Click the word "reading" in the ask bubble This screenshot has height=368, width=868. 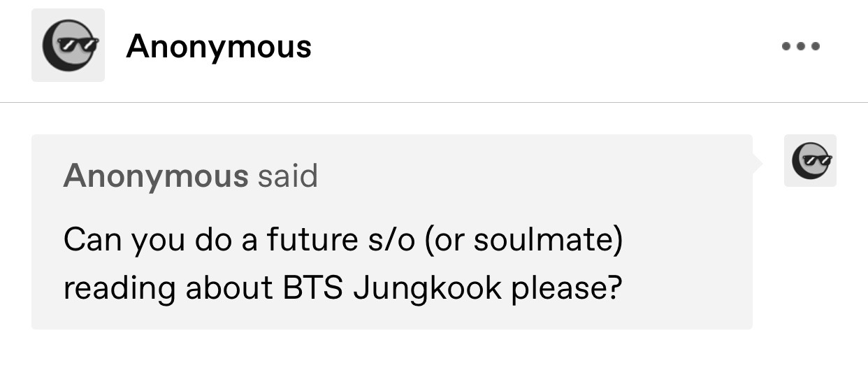click(120, 288)
